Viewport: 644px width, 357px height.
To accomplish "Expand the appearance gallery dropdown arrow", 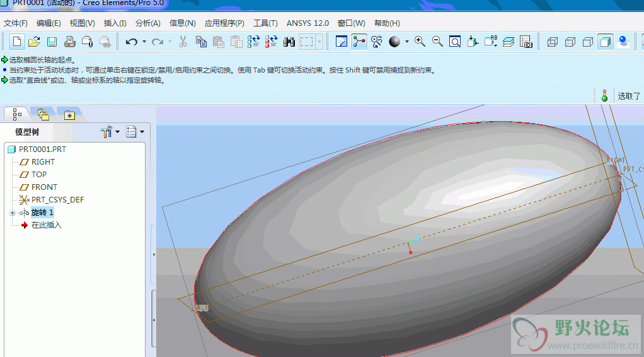I will click(407, 42).
